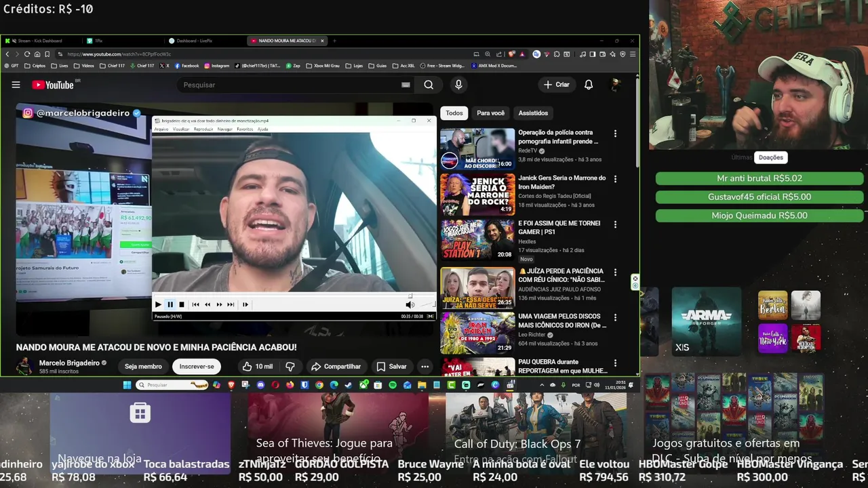Viewport: 868px width, 488px height.
Task: Open options menu for UMA VIAGEM PELOS DISCOS video
Action: [615, 317]
